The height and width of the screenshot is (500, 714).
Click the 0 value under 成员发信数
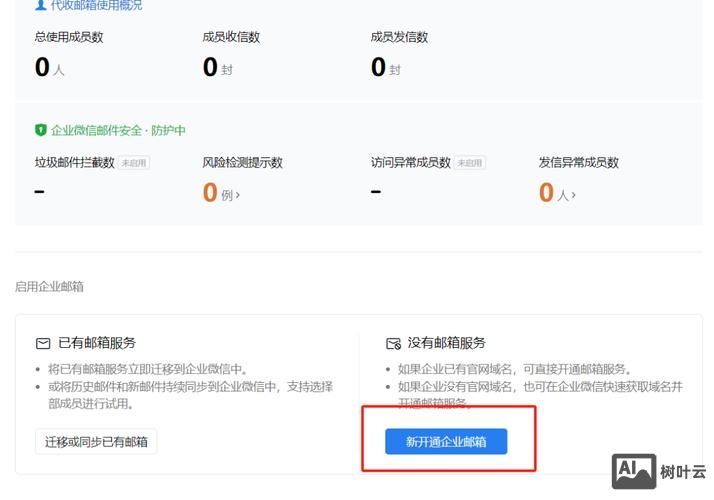click(x=378, y=67)
